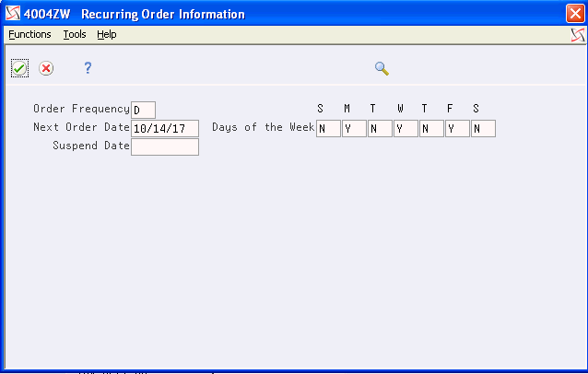Click the application icon in title bar

click(x=13, y=14)
